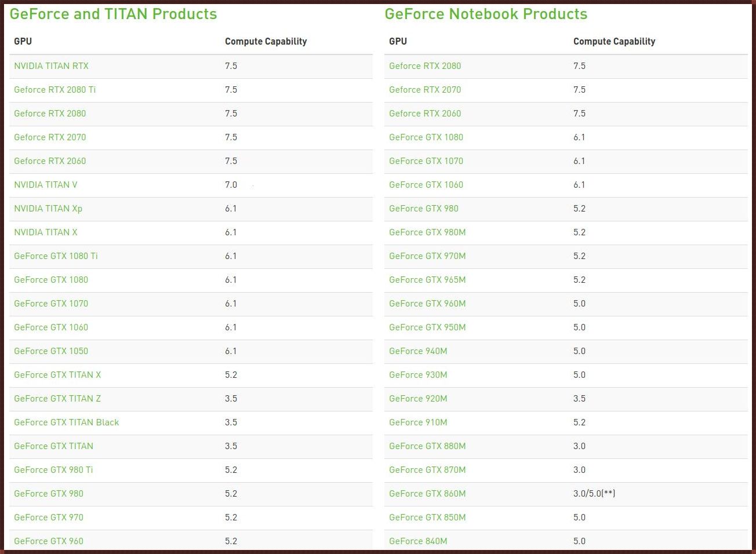Screen dimensions: 756x554
Task: Open the GeForce GTX 860M link
Action: coord(427,494)
